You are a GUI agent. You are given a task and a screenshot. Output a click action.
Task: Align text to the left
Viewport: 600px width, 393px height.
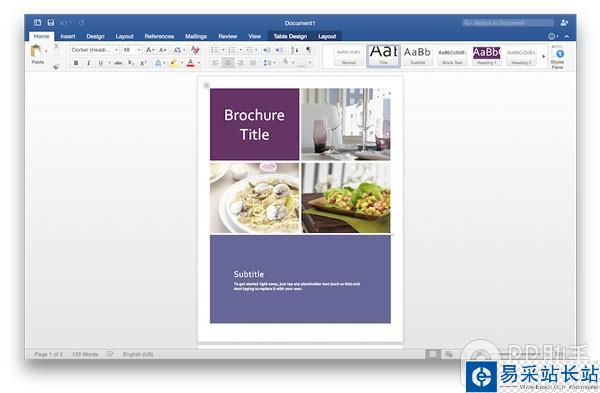(215, 63)
